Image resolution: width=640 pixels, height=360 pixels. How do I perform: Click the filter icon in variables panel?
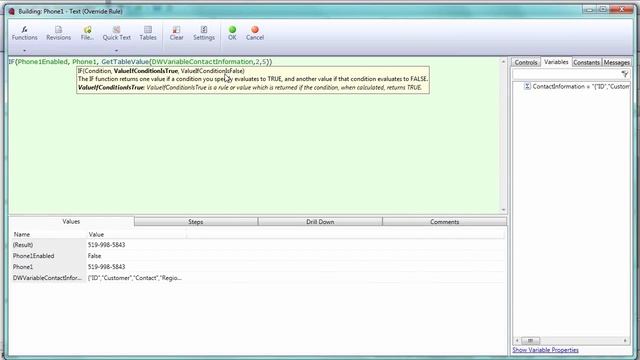(x=624, y=74)
